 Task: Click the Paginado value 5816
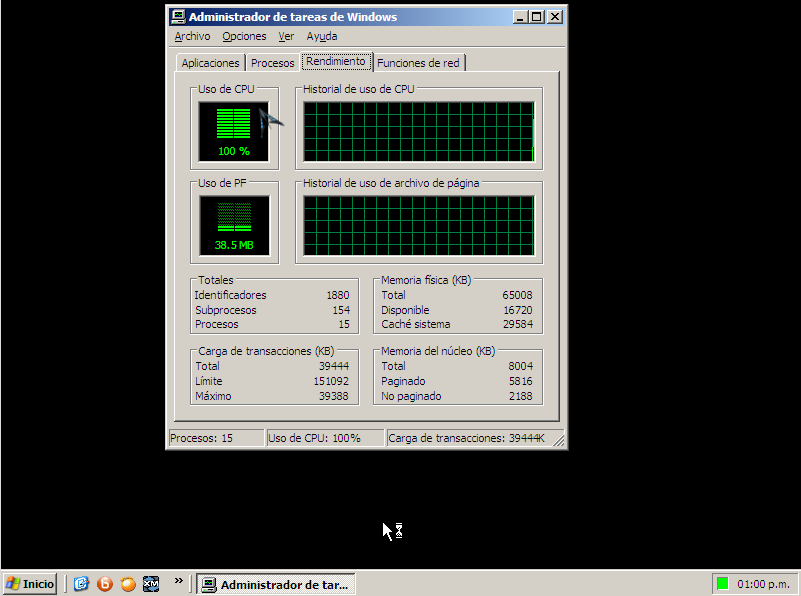point(520,381)
